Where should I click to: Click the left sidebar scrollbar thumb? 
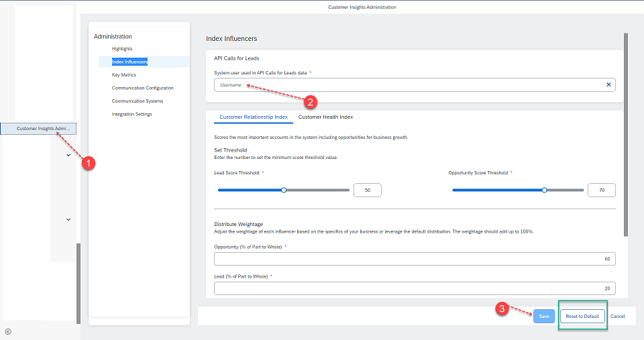(x=78, y=283)
